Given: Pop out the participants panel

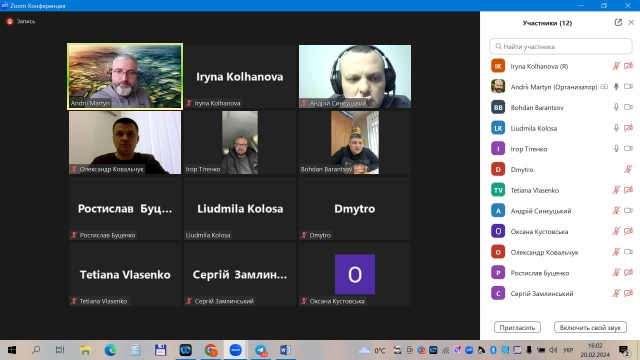Looking at the screenshot, I should point(618,22).
